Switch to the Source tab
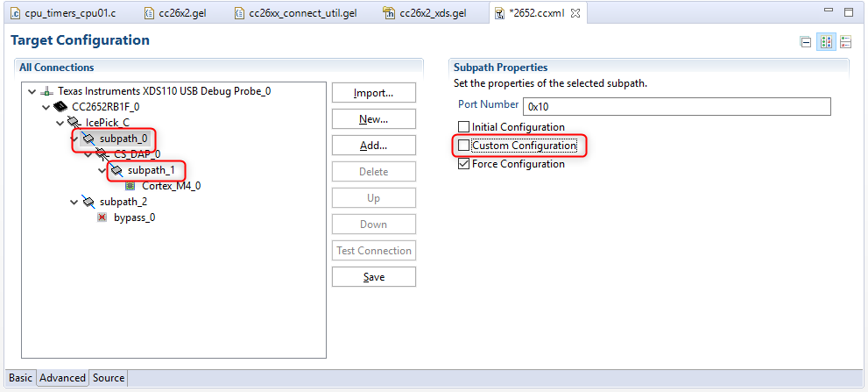 [x=109, y=378]
